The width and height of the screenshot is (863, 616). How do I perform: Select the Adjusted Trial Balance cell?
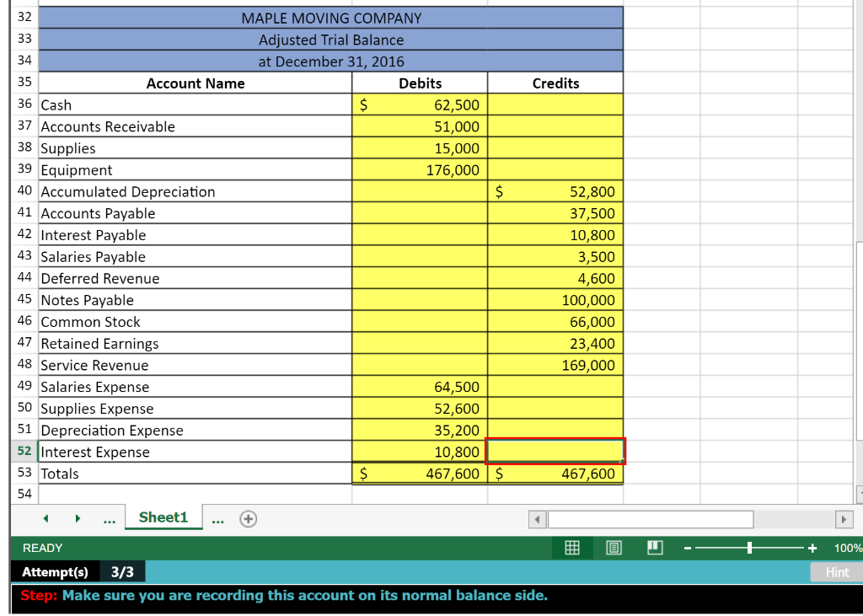tap(330, 40)
